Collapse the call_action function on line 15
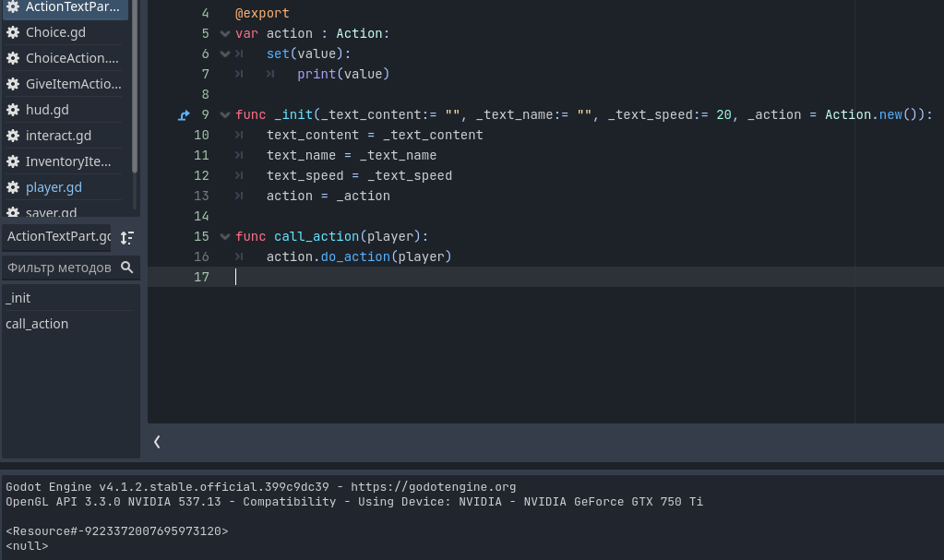Image resolution: width=944 pixels, height=560 pixels. 225,237
